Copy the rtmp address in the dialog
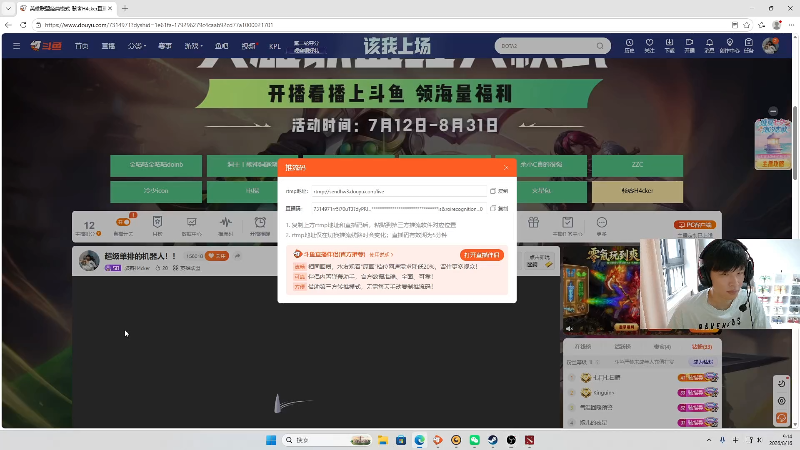800x450 pixels. point(499,191)
